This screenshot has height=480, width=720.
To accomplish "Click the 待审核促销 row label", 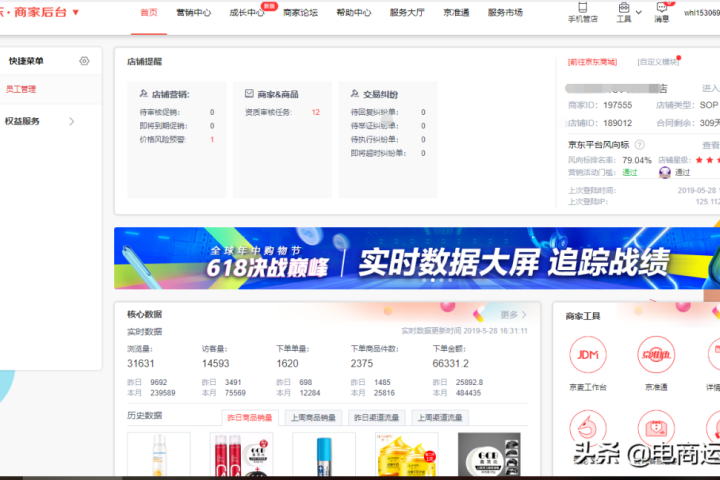I will click(160, 112).
